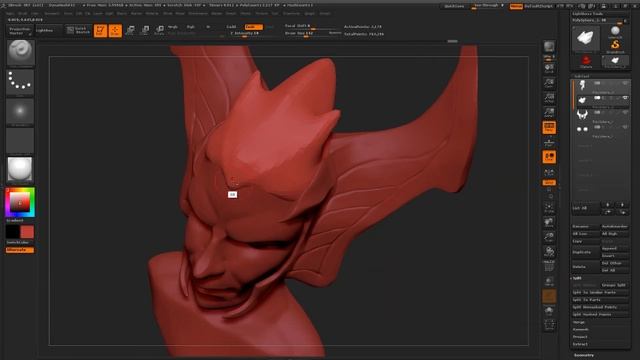Image resolution: width=640 pixels, height=360 pixels.
Task: Open the current brush thumbnail picker
Action: 20,52
